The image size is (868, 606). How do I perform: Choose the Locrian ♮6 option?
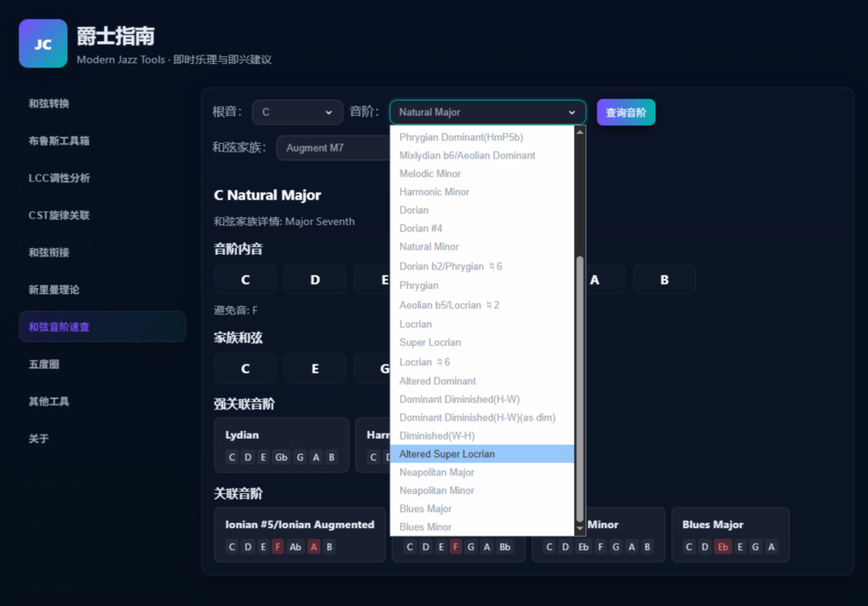(481, 362)
